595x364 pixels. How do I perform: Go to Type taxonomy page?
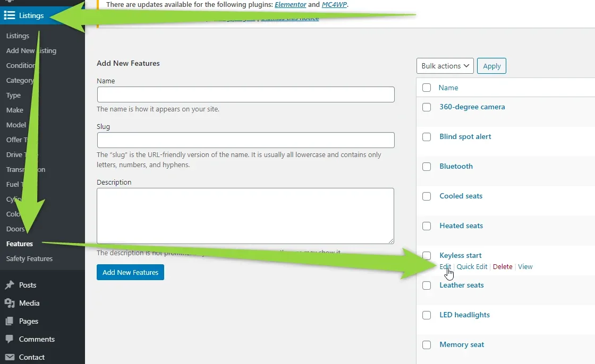click(x=13, y=95)
